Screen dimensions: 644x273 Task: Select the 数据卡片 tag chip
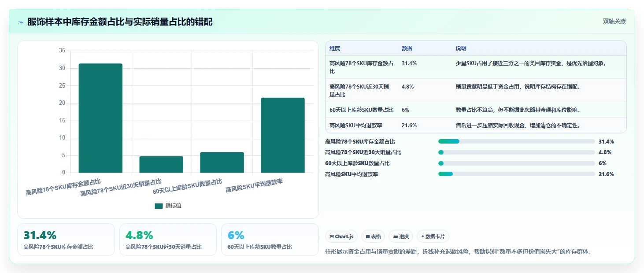coord(433,236)
